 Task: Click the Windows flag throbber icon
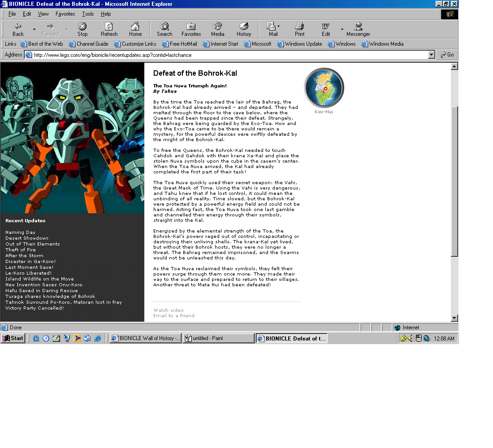point(450,14)
